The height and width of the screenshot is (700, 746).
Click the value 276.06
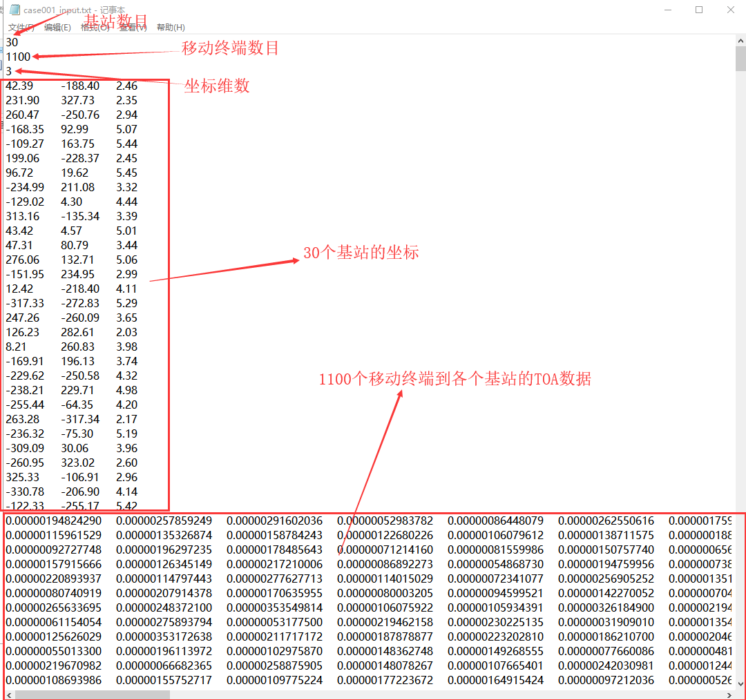tap(22, 260)
